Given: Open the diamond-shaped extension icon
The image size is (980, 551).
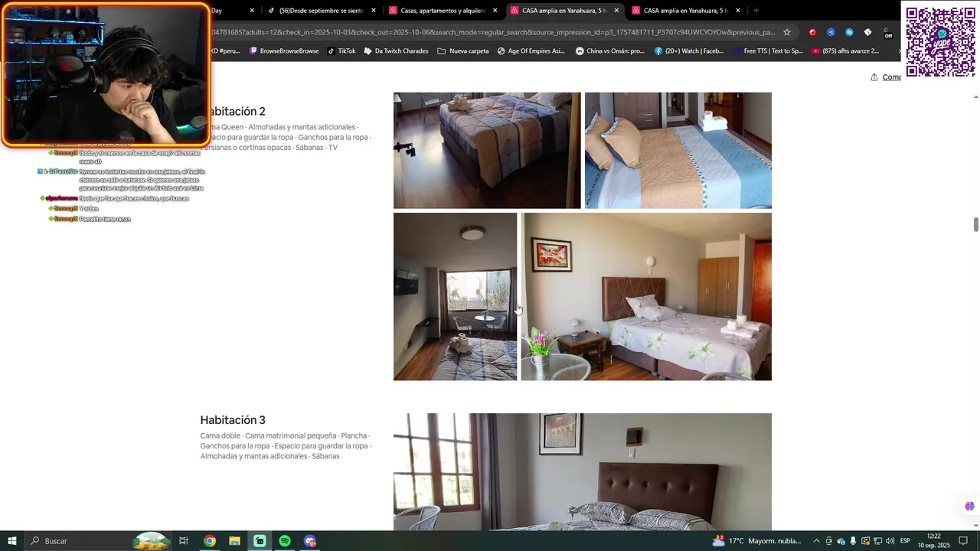Looking at the screenshot, I should [867, 32].
